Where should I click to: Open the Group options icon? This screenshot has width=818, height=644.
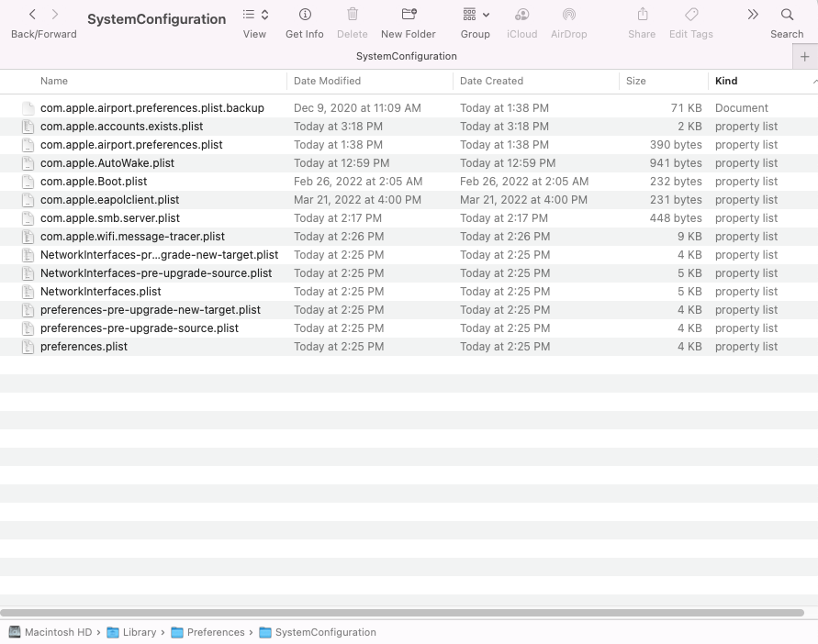click(x=469, y=14)
